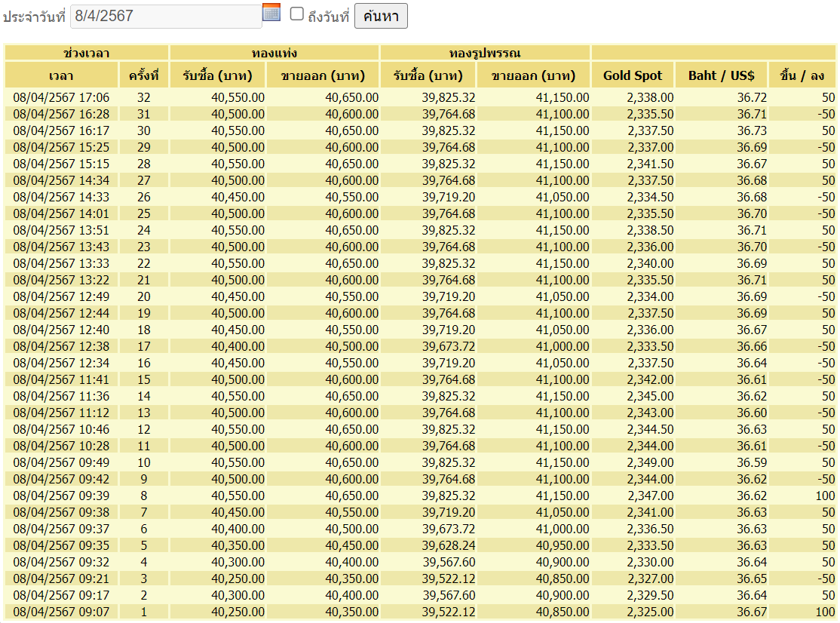Click round number 8 cell
The height and width of the screenshot is (623, 840).
coord(143,496)
